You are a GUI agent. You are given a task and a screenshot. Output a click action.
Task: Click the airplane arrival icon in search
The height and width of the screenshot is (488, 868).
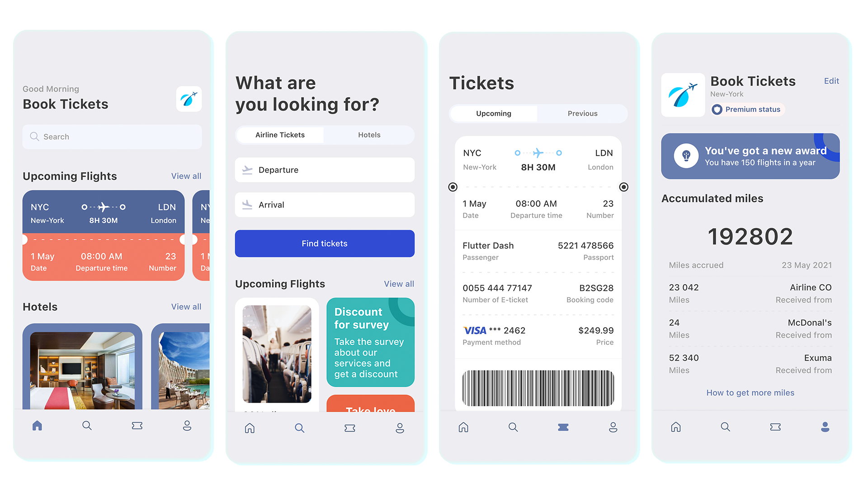(x=248, y=205)
